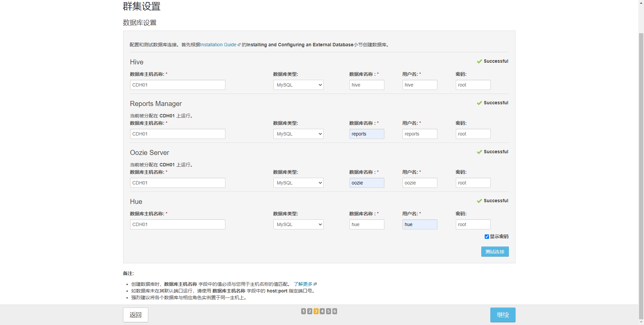This screenshot has height=325, width=644.
Task: Toggle the 显示密码 checkbox
Action: click(487, 236)
